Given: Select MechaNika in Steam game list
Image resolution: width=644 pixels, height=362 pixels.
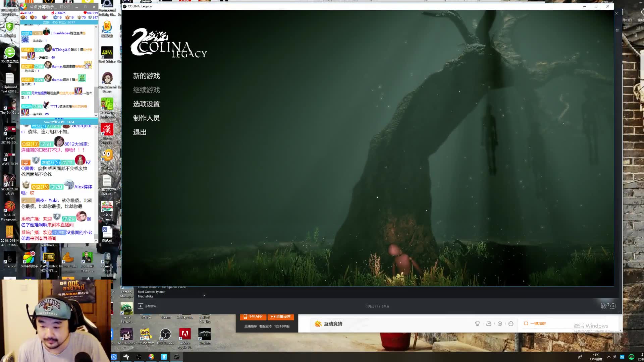Looking at the screenshot, I should tap(145, 297).
